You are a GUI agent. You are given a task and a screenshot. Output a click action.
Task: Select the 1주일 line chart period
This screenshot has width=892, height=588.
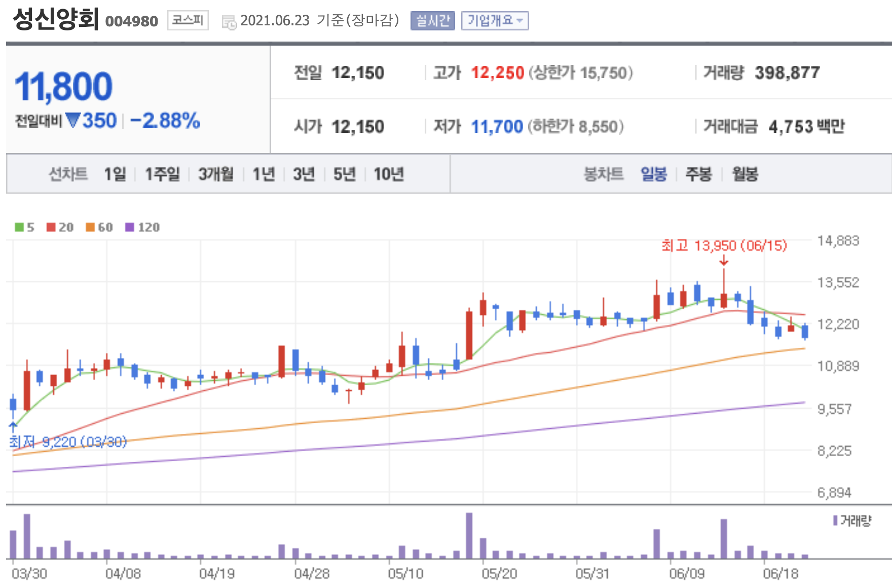tap(162, 174)
